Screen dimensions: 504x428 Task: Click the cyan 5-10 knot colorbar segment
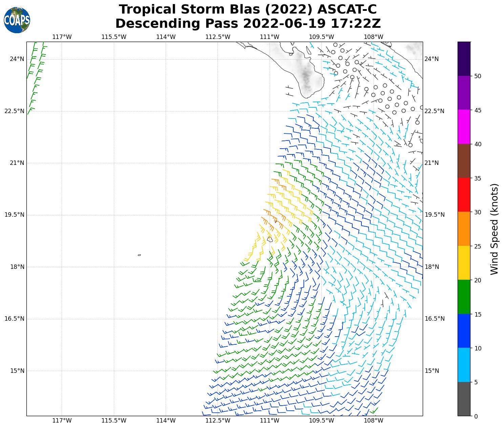(464, 365)
